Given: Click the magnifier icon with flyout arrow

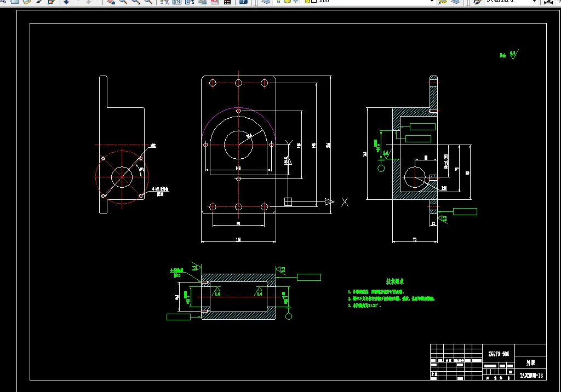Looking at the screenshot, I should (x=136, y=2).
